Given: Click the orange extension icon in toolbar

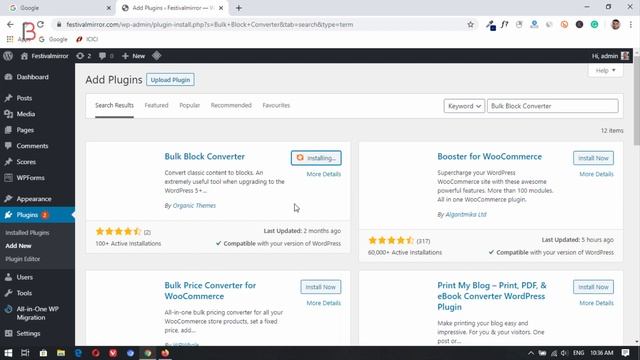Looking at the screenshot, I should pos(564,24).
